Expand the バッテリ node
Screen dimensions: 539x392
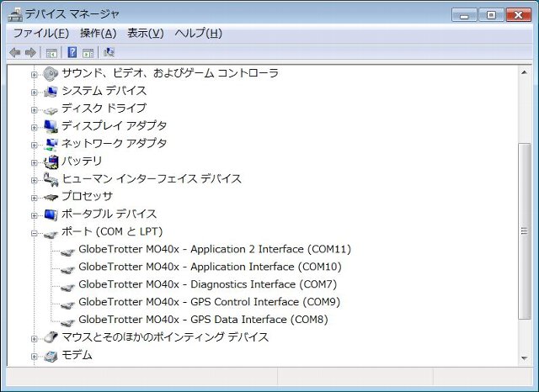pos(34,162)
